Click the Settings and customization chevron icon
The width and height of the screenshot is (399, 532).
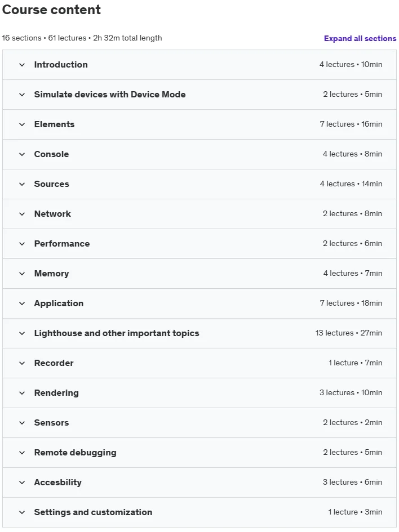coord(22,513)
